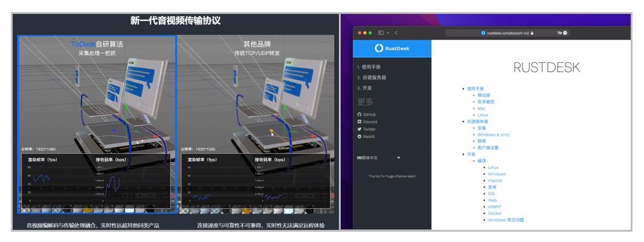Open the 客户端设置 link
Viewport: 644px width, 242px height.
pyautogui.click(x=488, y=148)
